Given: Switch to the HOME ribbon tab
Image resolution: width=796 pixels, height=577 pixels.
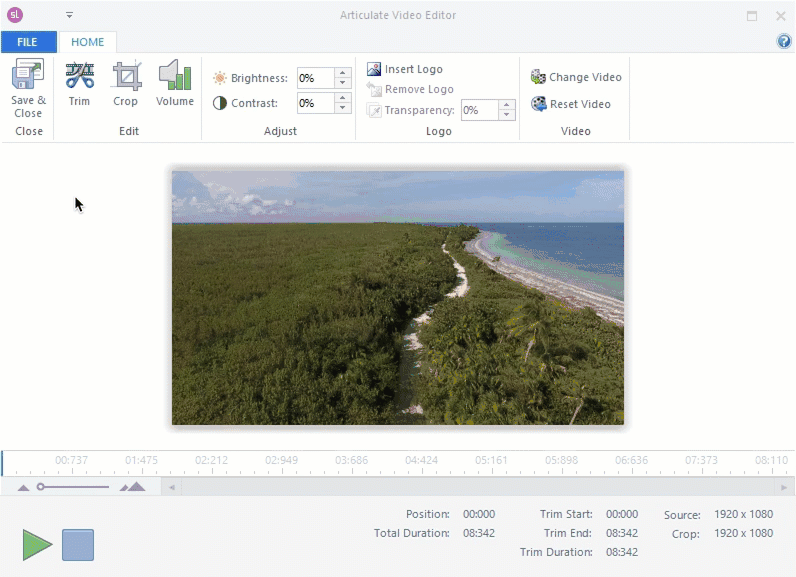Looking at the screenshot, I should (x=88, y=42).
